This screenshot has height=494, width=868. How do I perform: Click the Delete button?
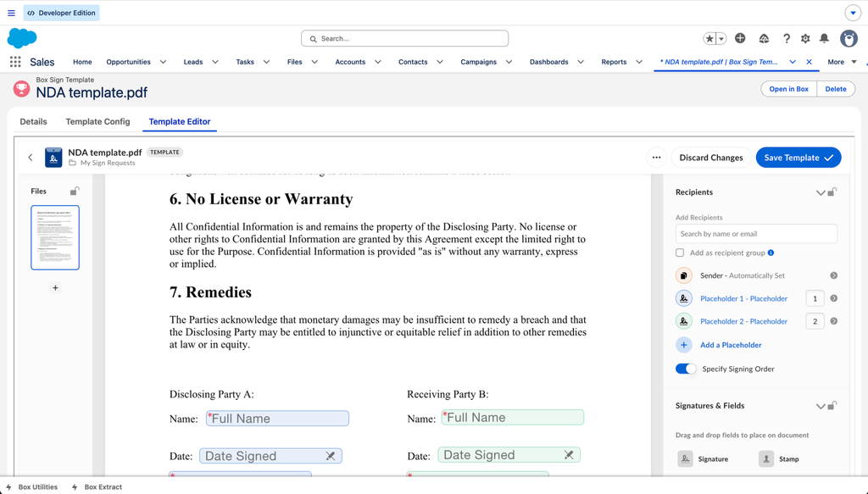836,89
